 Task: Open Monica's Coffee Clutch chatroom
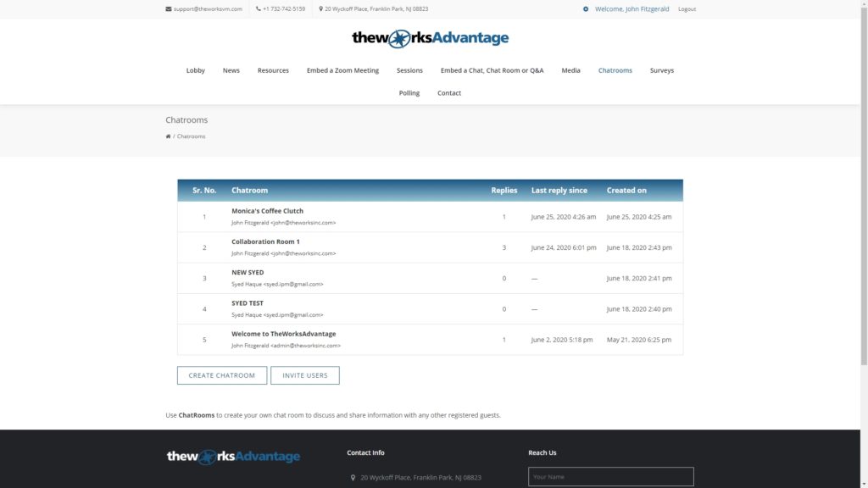[x=267, y=211]
